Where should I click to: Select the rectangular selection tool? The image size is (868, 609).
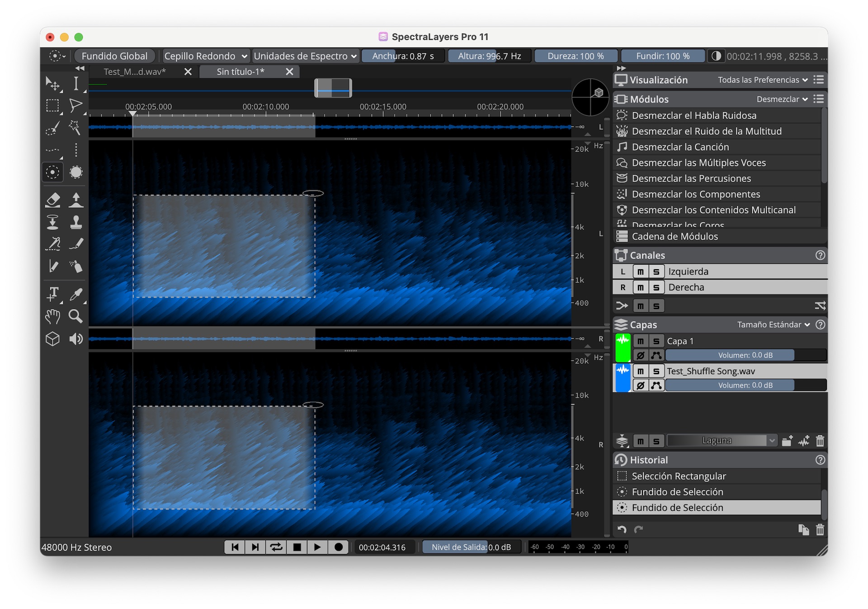pyautogui.click(x=52, y=105)
